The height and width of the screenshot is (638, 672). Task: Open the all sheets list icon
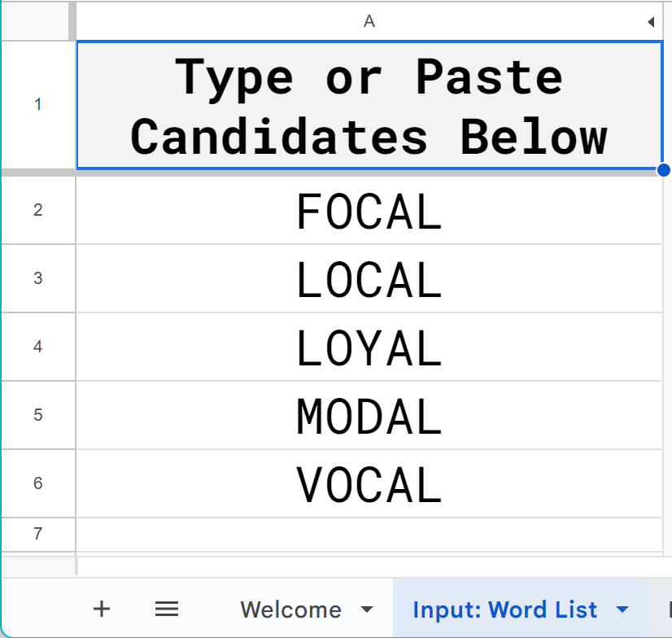(167, 609)
